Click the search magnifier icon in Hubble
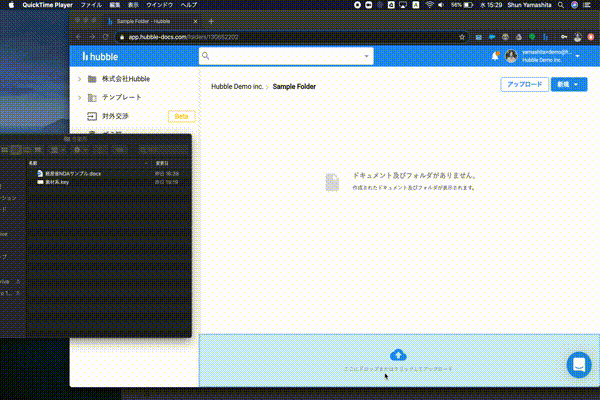Screen dimensions: 600x400 pos(206,56)
